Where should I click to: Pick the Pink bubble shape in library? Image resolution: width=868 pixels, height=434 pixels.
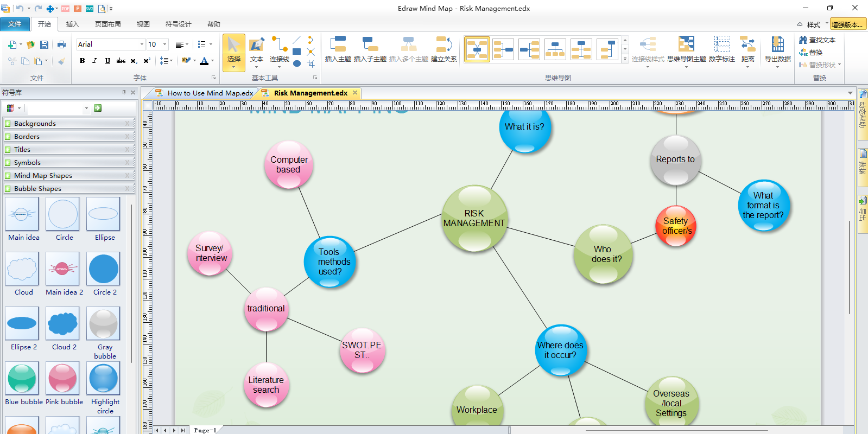pyautogui.click(x=62, y=379)
